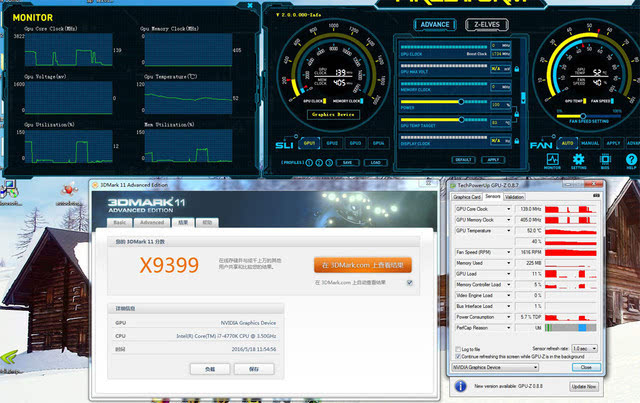Viewport: 640px width, 403px height.
Task: Click the Monitor panel GPU Core Clock graph
Action: click(x=69, y=50)
